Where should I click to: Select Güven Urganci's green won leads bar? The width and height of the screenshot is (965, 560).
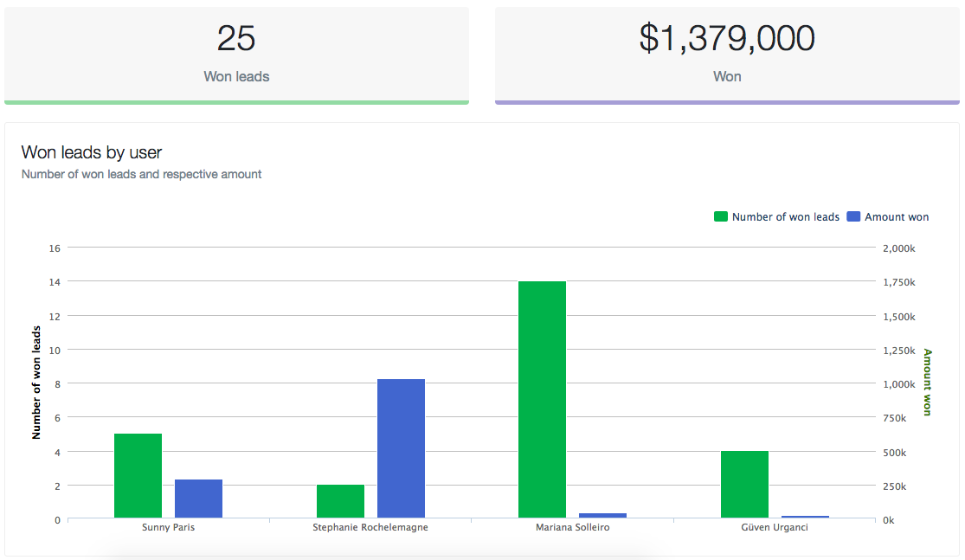coord(744,484)
